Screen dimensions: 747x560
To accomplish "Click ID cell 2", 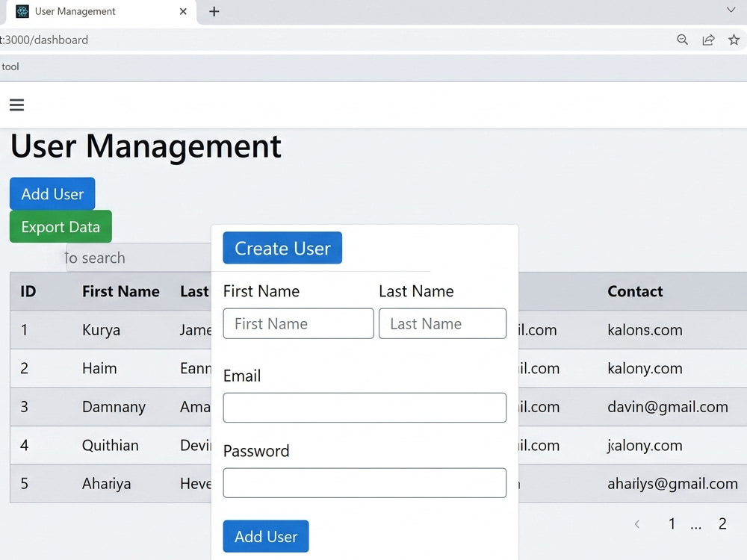I will (x=25, y=368).
